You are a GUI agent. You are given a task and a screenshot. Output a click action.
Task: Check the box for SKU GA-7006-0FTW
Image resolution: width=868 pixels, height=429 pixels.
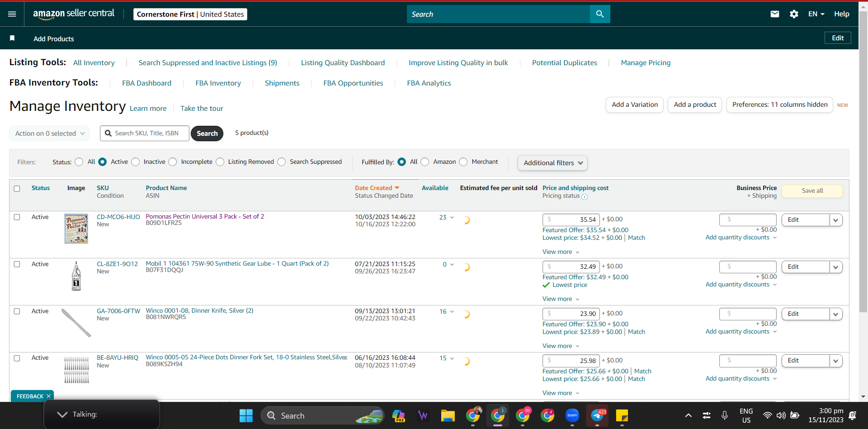click(x=17, y=311)
